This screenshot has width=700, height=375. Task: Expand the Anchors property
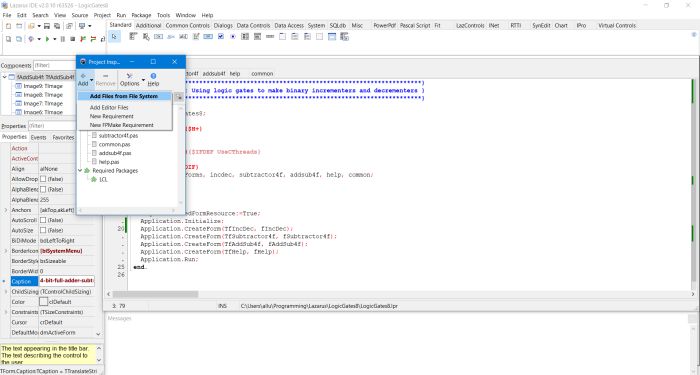click(x=6, y=210)
